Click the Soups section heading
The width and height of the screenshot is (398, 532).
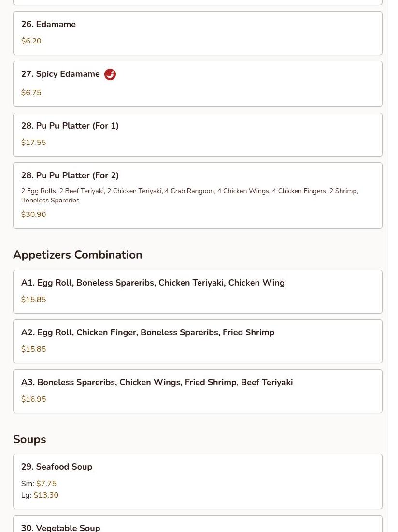coord(29,439)
